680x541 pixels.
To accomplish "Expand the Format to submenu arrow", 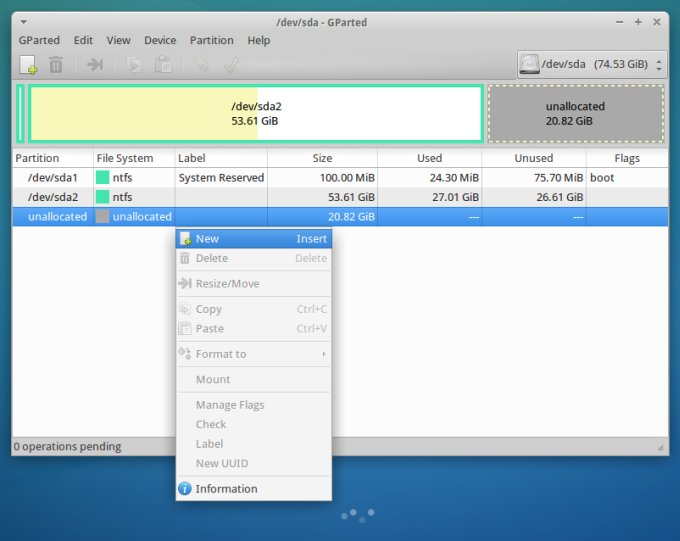I will point(324,354).
